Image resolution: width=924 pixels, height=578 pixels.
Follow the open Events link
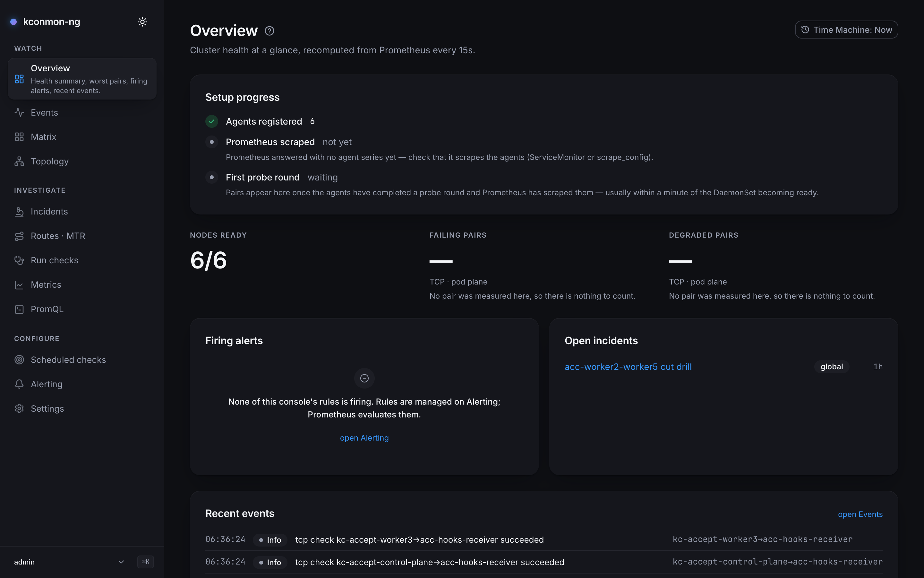(860, 514)
